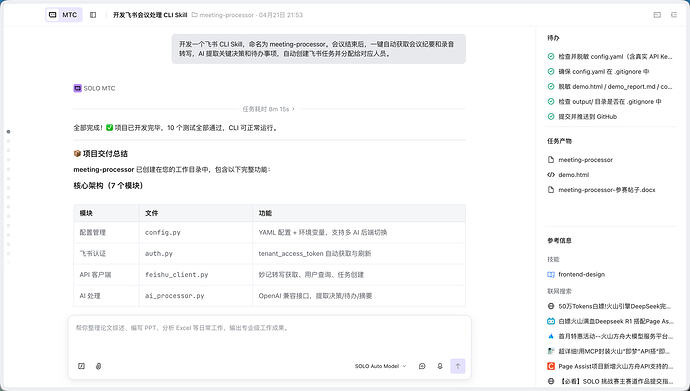Open 白嫖火山满血Deepseek R1 search result
The height and width of the screenshot is (391, 690).
pyautogui.click(x=615, y=321)
